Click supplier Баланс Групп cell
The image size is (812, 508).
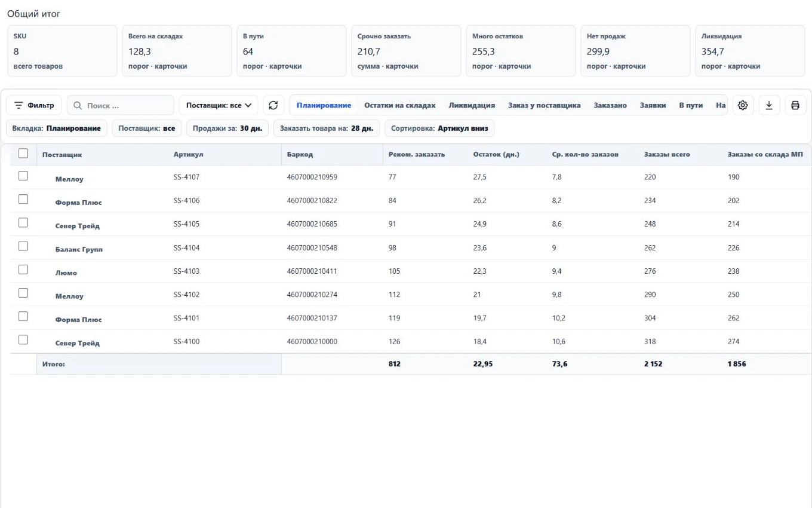(x=79, y=249)
